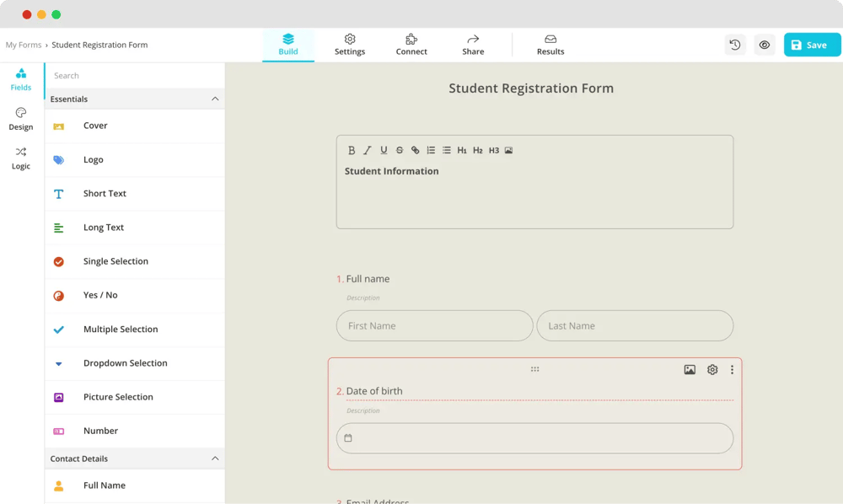843x504 pixels.
Task: Collapse the Contact Details section
Action: 215,458
